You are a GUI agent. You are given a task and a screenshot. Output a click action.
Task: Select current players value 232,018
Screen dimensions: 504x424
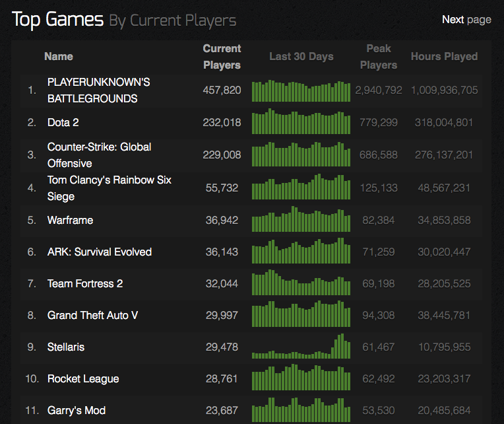coord(222,123)
